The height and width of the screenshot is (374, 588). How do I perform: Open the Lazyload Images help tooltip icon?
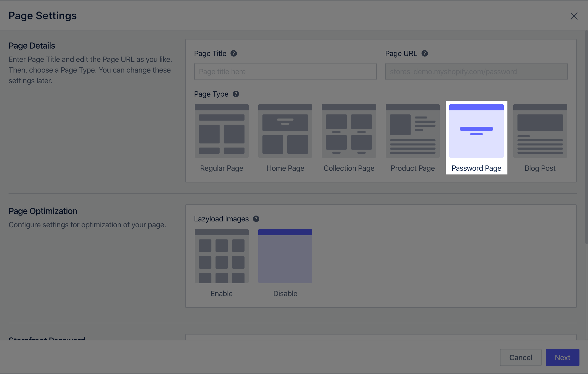[x=256, y=219]
